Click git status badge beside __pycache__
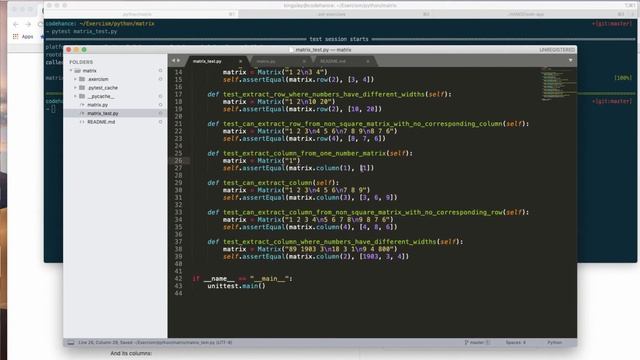This screenshot has width=640, height=360. click(160, 96)
